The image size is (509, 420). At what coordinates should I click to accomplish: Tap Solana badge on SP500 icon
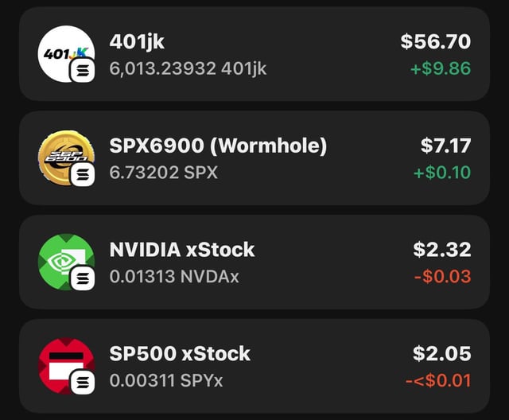[83, 383]
